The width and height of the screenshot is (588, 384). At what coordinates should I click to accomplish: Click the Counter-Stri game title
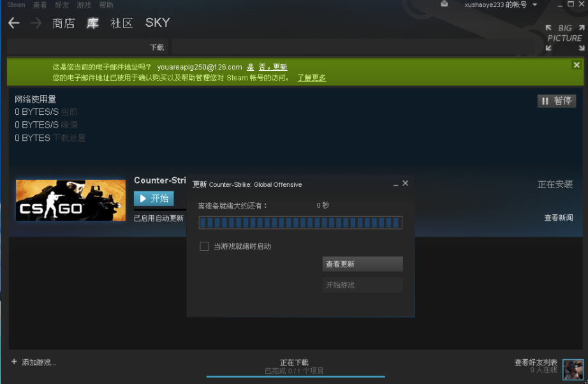point(159,181)
